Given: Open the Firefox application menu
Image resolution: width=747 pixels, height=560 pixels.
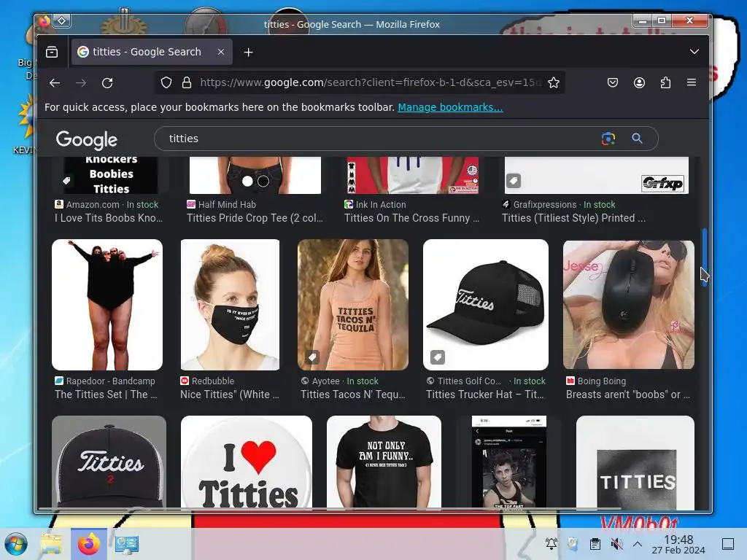Looking at the screenshot, I should (x=692, y=83).
